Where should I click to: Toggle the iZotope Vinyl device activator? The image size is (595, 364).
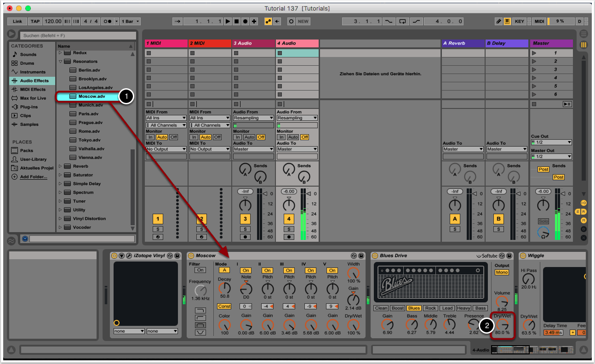click(x=114, y=256)
